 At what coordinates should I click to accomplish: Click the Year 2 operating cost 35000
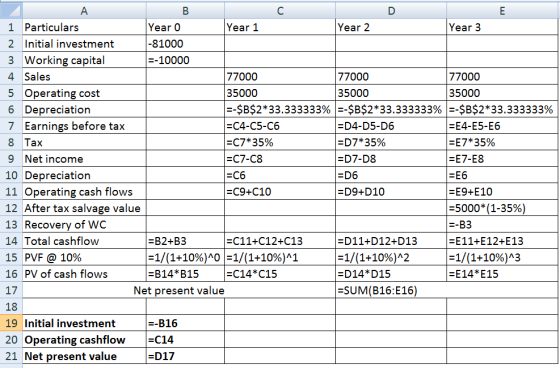[x=391, y=93]
